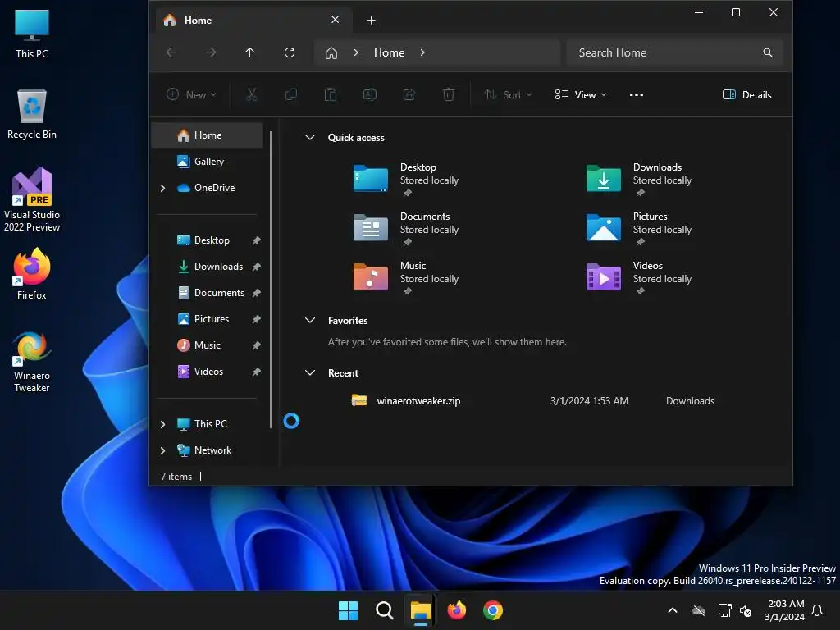Open Downloads folder in Quick access grid
The image size is (840, 630).
(x=640, y=179)
